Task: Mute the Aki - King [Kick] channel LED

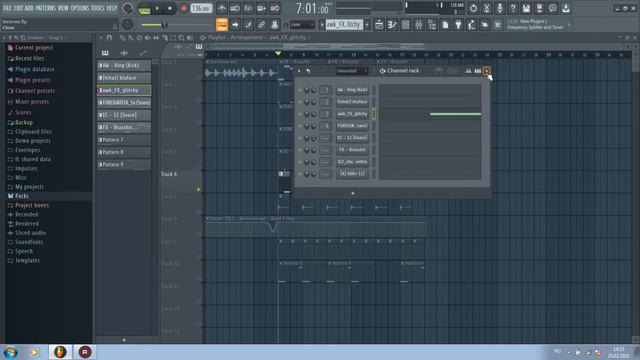Action: [300, 90]
